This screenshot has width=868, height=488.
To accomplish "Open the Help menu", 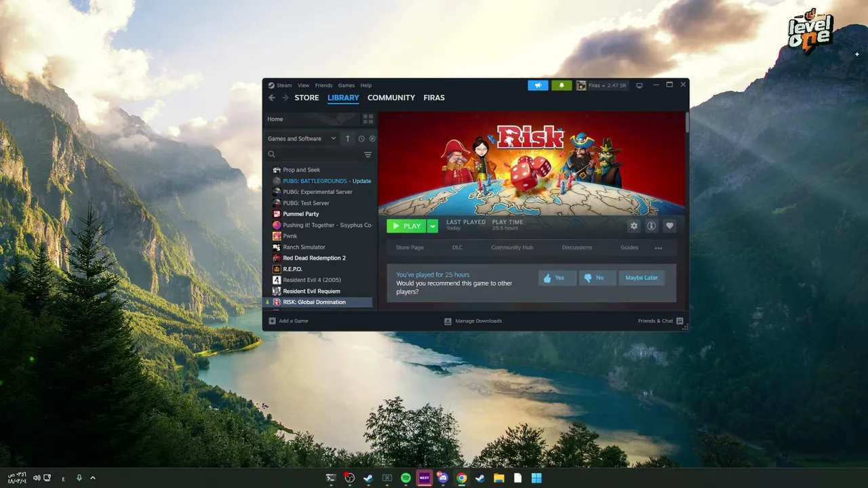I will coord(366,85).
